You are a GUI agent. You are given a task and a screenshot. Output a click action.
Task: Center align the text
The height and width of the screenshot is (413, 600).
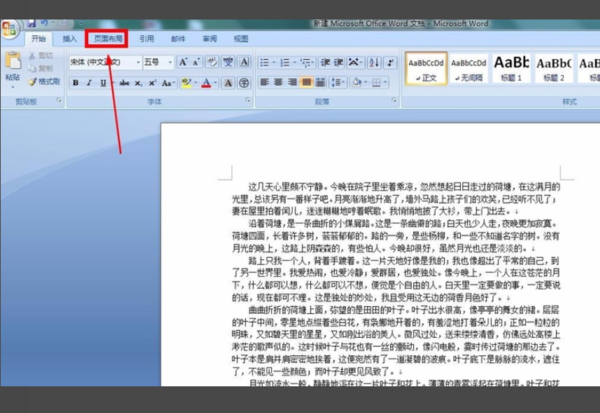[x=279, y=82]
